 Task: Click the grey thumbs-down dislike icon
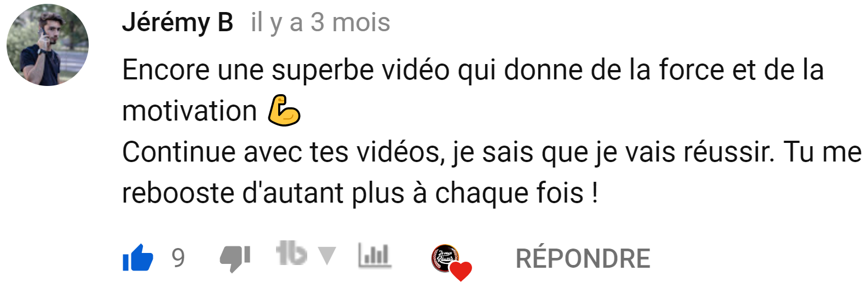pyautogui.click(x=235, y=258)
